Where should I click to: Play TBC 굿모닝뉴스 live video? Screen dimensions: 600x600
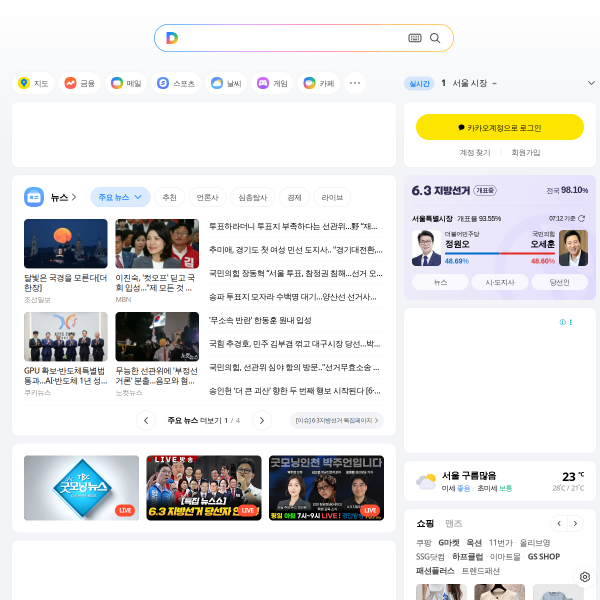[x=82, y=488]
